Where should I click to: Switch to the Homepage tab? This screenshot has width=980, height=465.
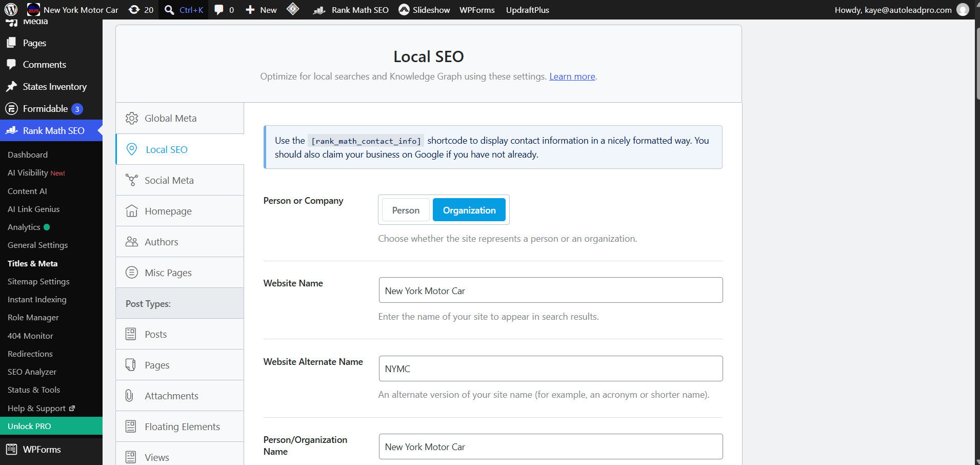pyautogui.click(x=180, y=211)
